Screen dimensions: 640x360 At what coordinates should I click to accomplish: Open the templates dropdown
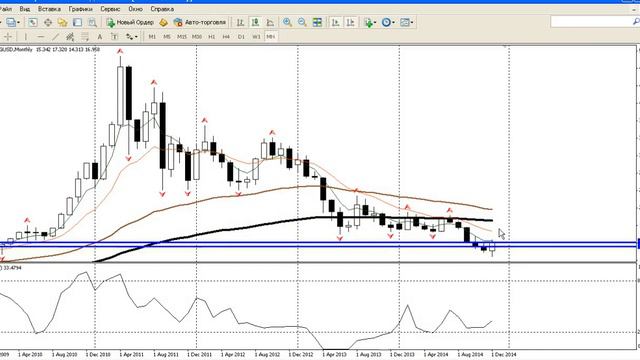tap(407, 22)
